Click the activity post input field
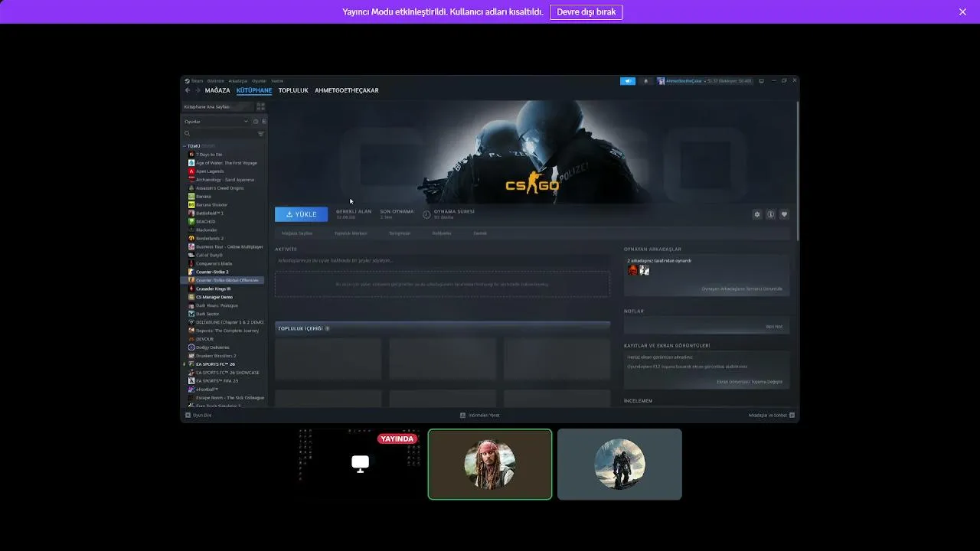Image resolution: width=980 pixels, height=551 pixels. (x=443, y=260)
